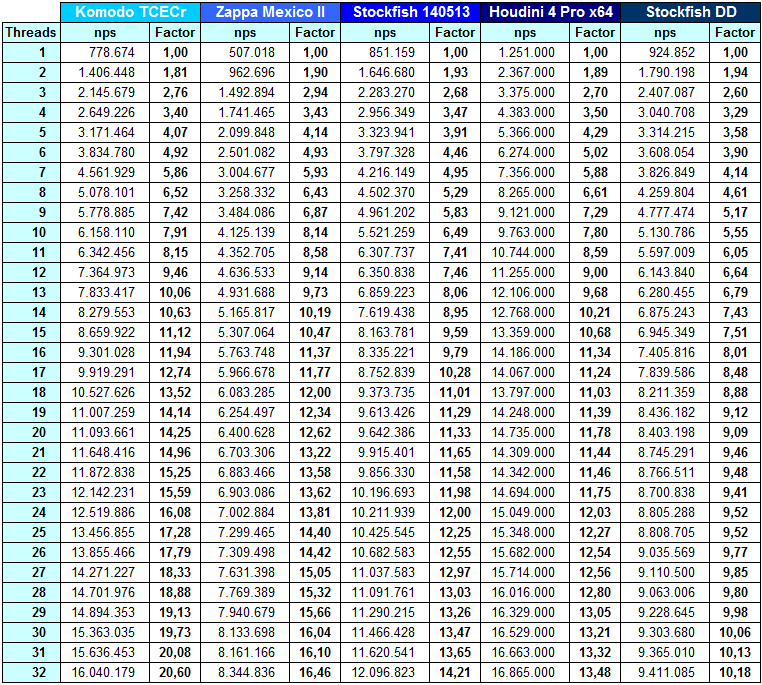Select cell with value 1.251.000
Viewport: 762px width, 685px height.
point(525,52)
